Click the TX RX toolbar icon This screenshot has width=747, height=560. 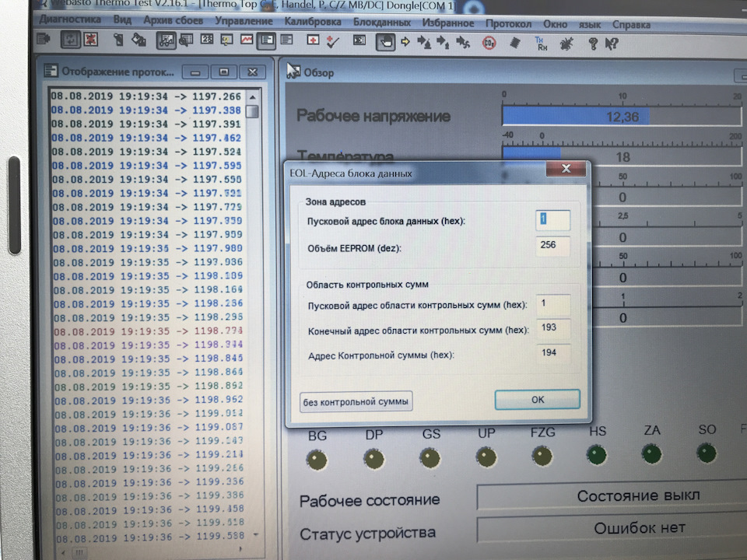pyautogui.click(x=542, y=44)
